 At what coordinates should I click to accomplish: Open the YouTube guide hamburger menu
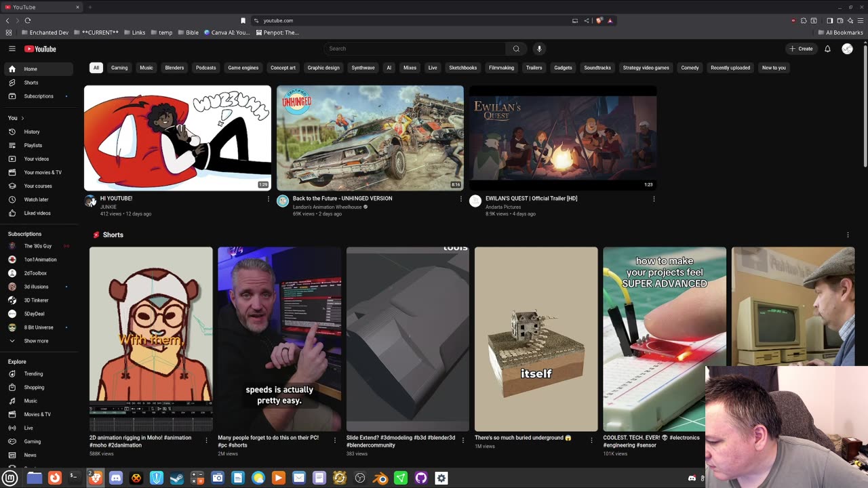[x=12, y=49]
